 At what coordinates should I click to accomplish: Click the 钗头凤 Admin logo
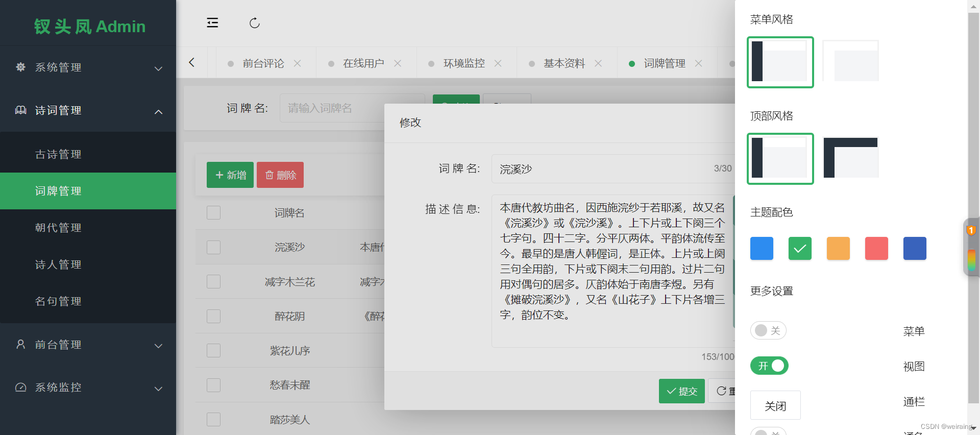pyautogui.click(x=90, y=26)
